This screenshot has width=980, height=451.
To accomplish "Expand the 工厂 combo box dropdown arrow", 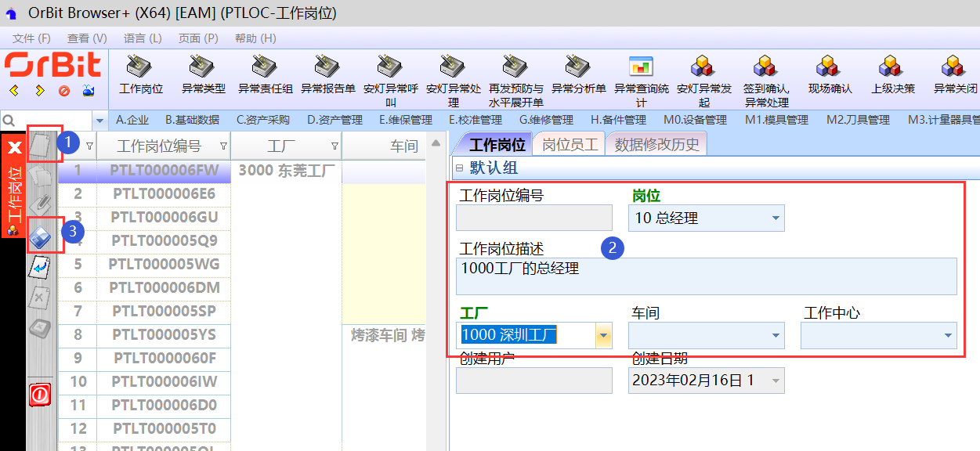I will (602, 336).
